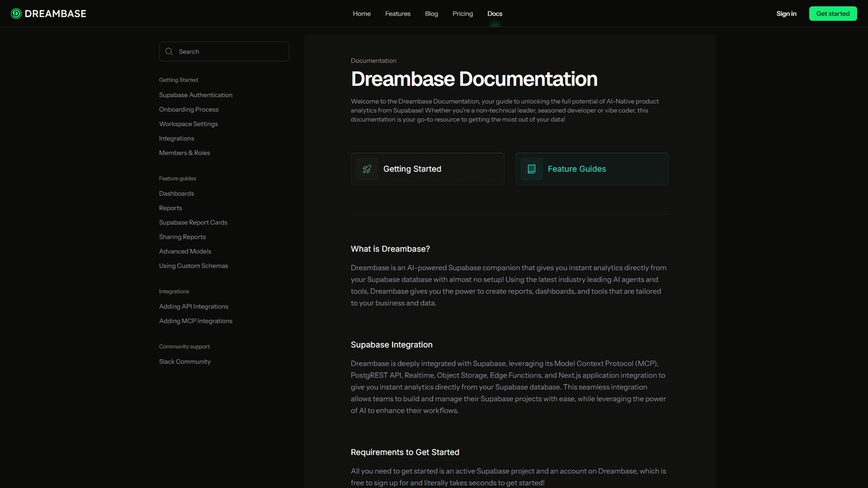Viewport: 868px width, 488px height.
Task: Click the Feature guides sidebar section label
Action: [x=178, y=178]
